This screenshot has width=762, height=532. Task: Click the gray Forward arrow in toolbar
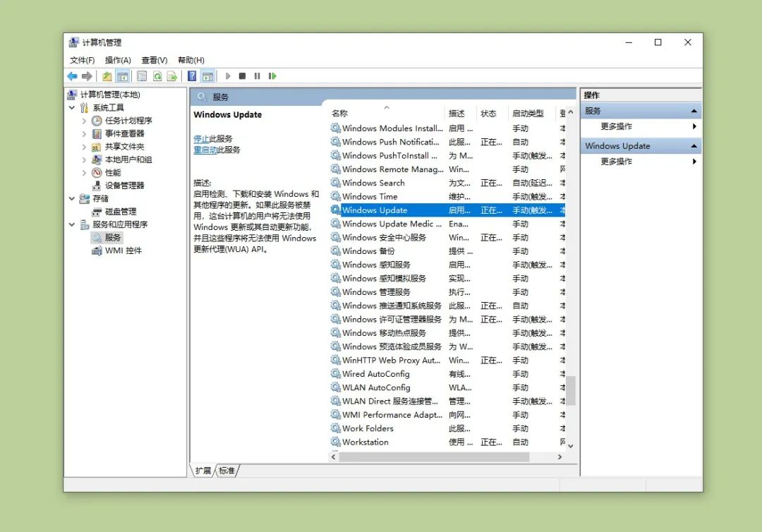87,75
